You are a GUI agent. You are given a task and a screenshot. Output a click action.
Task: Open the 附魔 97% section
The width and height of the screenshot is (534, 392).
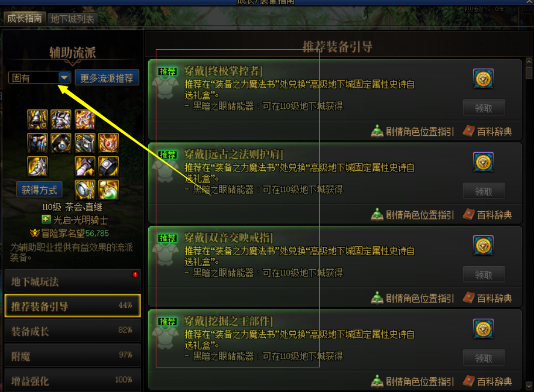pos(73,356)
